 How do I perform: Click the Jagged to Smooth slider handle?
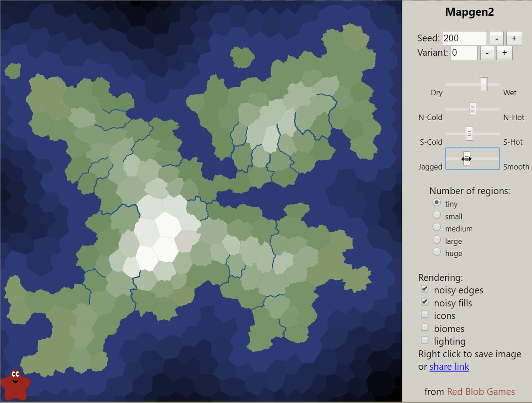[x=467, y=158]
